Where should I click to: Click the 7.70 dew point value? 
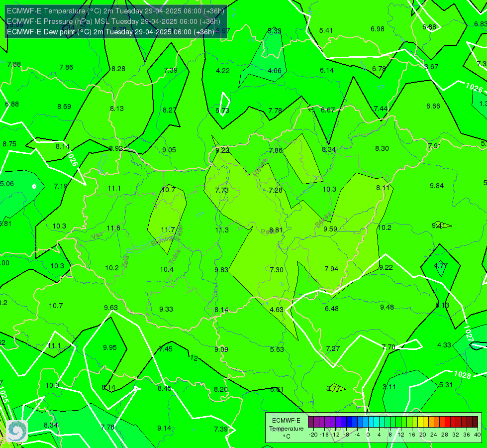click(388, 347)
